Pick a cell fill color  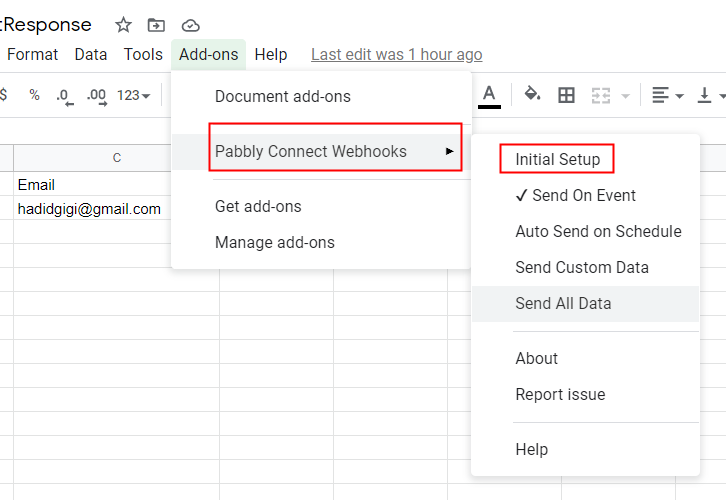(532, 94)
